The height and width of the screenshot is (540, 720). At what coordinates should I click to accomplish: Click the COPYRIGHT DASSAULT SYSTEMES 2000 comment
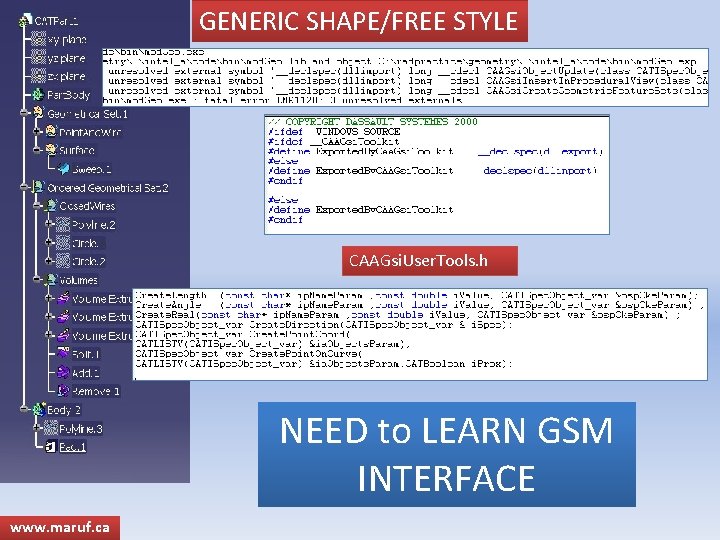pyautogui.click(x=373, y=122)
